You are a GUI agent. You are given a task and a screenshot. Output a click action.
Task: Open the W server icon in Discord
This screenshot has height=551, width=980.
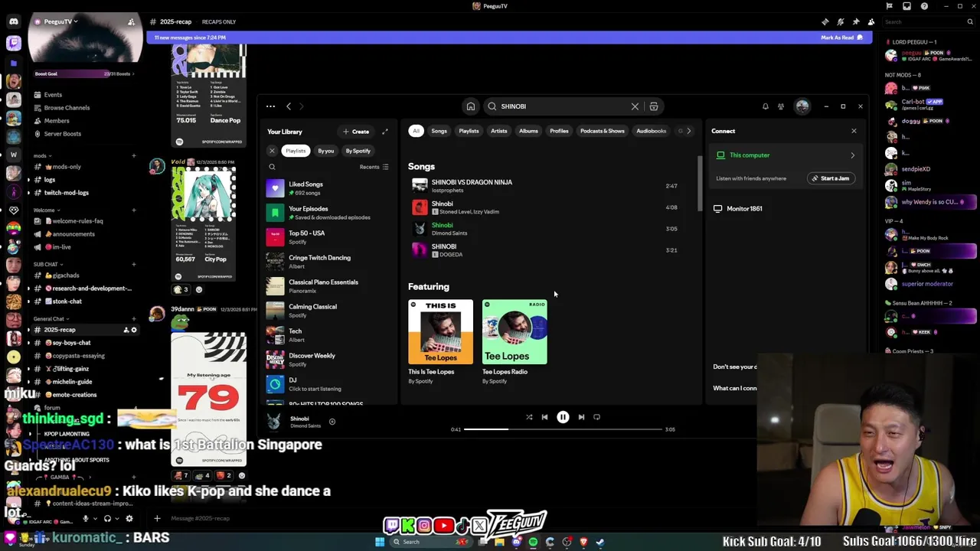(14, 154)
